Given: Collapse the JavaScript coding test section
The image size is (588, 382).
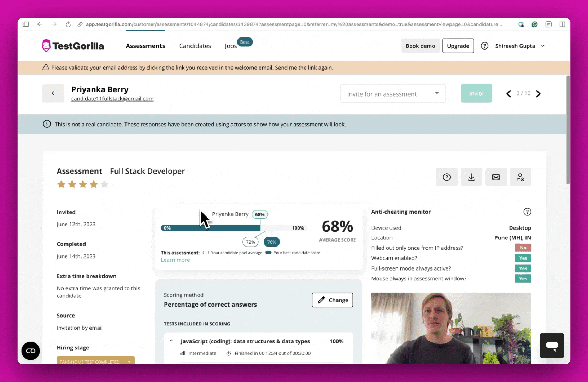Looking at the screenshot, I should [x=171, y=340].
